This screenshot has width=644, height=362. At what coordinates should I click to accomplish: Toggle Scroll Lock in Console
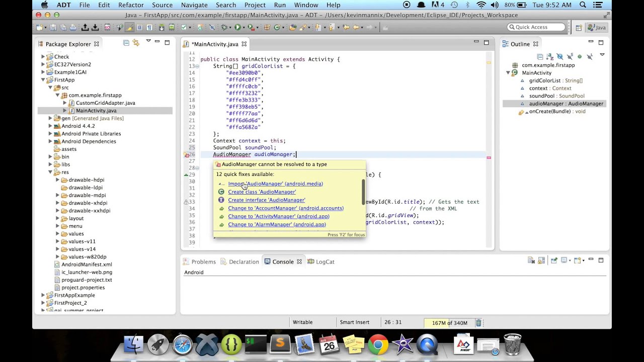pos(541,260)
